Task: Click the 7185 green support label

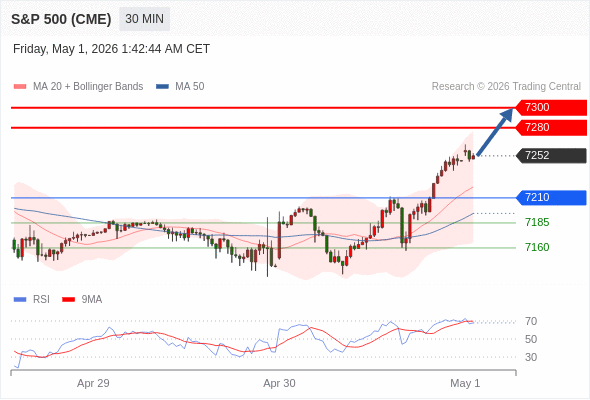Action: (x=537, y=222)
